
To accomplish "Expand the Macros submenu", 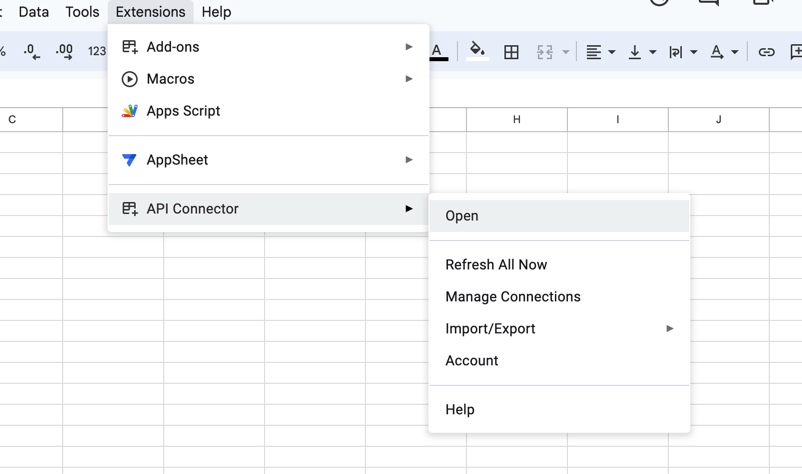I will pyautogui.click(x=269, y=79).
